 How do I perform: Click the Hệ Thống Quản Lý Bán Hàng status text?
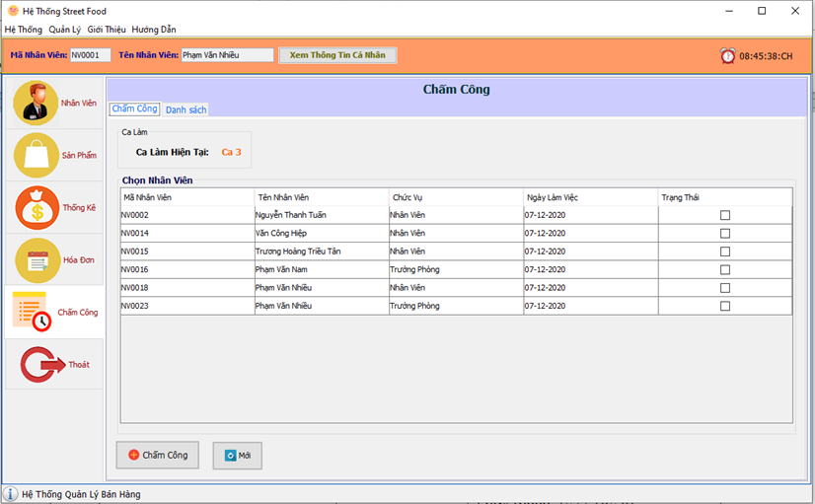coord(81,494)
